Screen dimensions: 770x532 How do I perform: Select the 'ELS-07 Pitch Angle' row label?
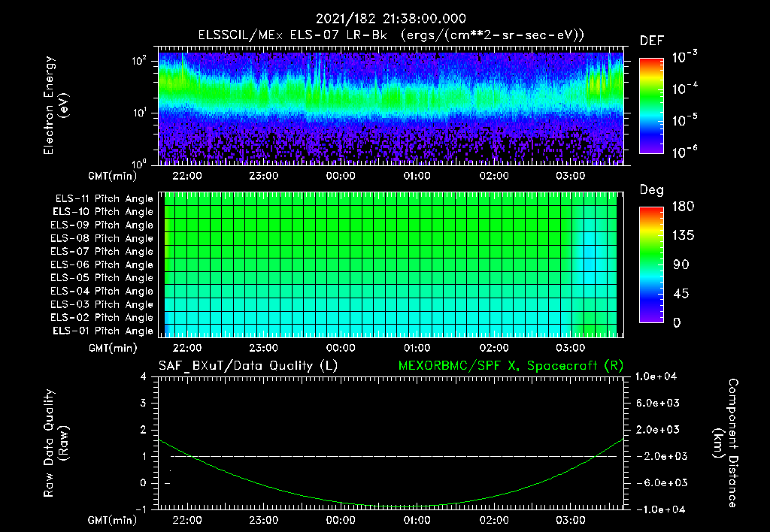point(102,251)
